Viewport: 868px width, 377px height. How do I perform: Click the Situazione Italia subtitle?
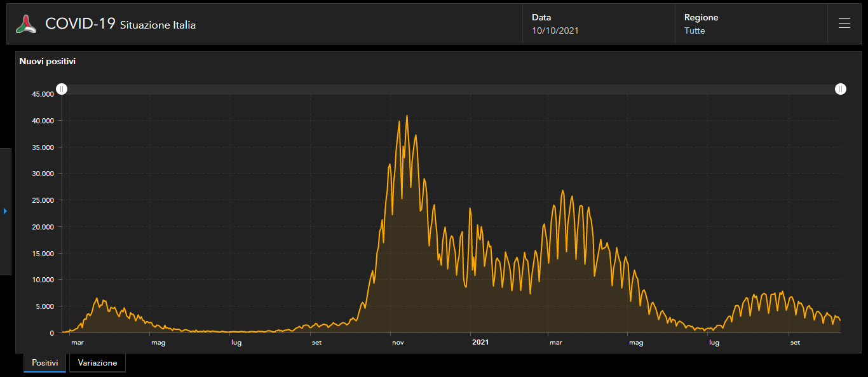pos(158,25)
